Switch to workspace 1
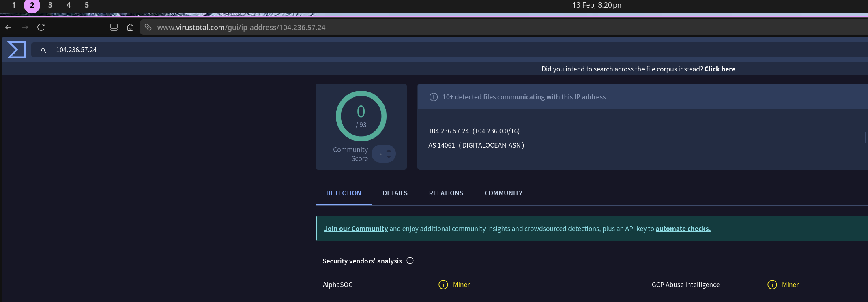Image resolution: width=868 pixels, height=302 pixels. click(x=14, y=5)
